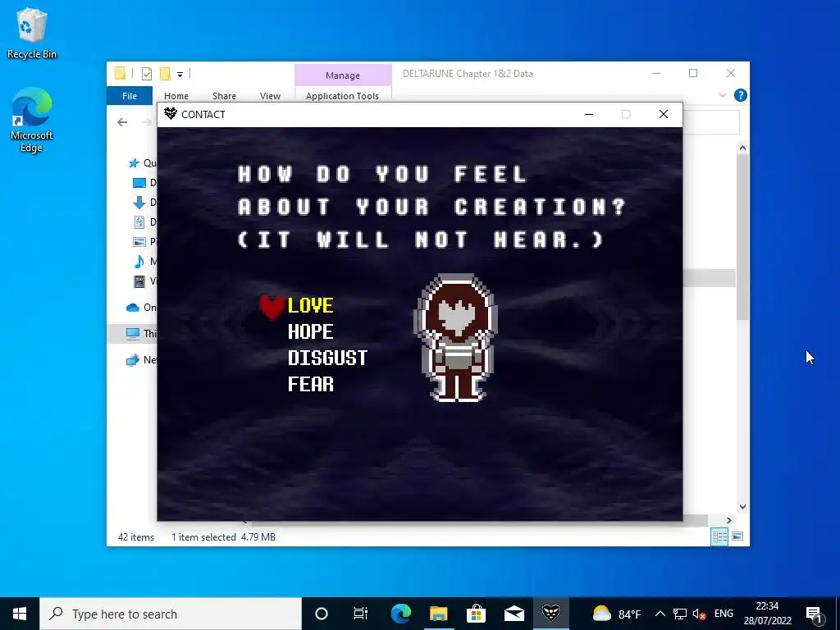Screen dimensions: 840x630
Task: Select the Music note item in navigation pane
Action: click(x=139, y=262)
